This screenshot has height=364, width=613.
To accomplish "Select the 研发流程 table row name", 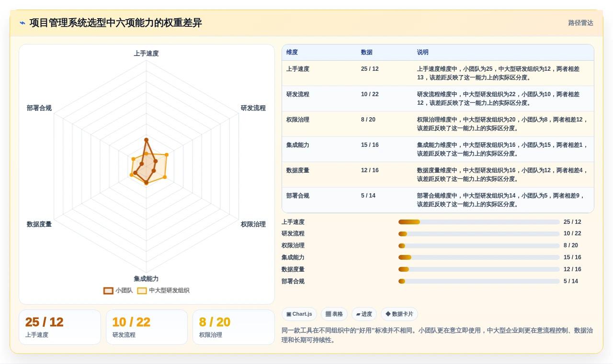I will pos(298,94).
